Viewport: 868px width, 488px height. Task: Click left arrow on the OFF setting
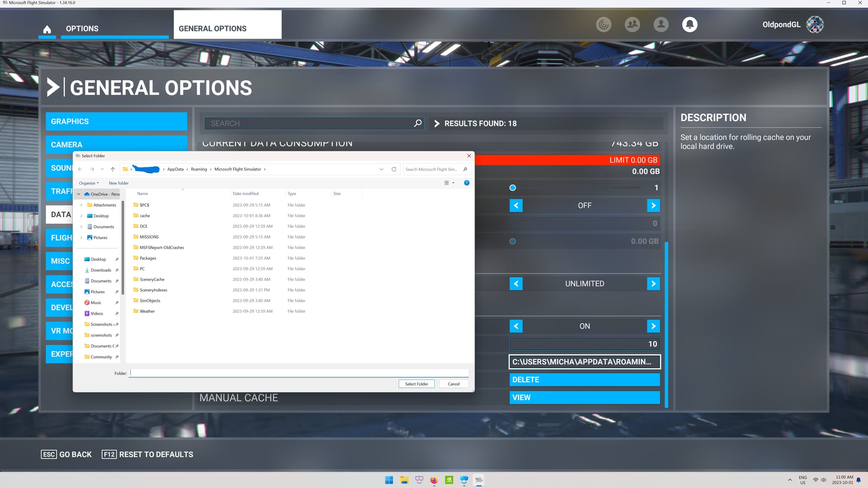click(x=516, y=206)
